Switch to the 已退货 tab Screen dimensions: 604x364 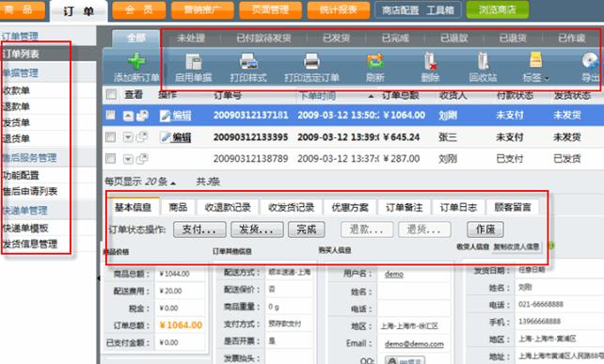click(513, 39)
